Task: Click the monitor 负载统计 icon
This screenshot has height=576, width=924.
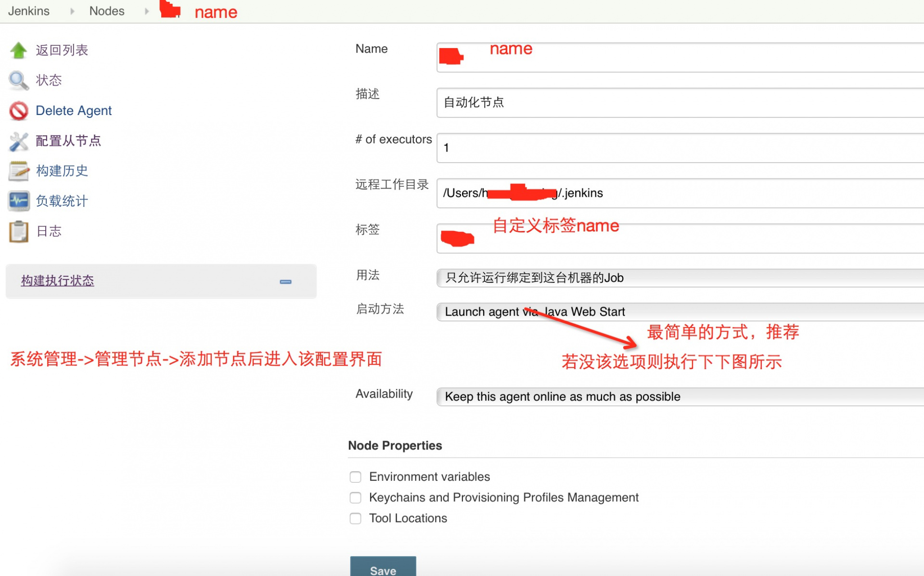Action: (18, 201)
